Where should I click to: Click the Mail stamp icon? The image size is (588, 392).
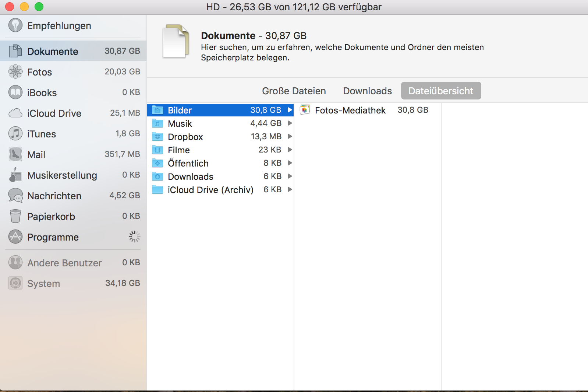coord(15,154)
